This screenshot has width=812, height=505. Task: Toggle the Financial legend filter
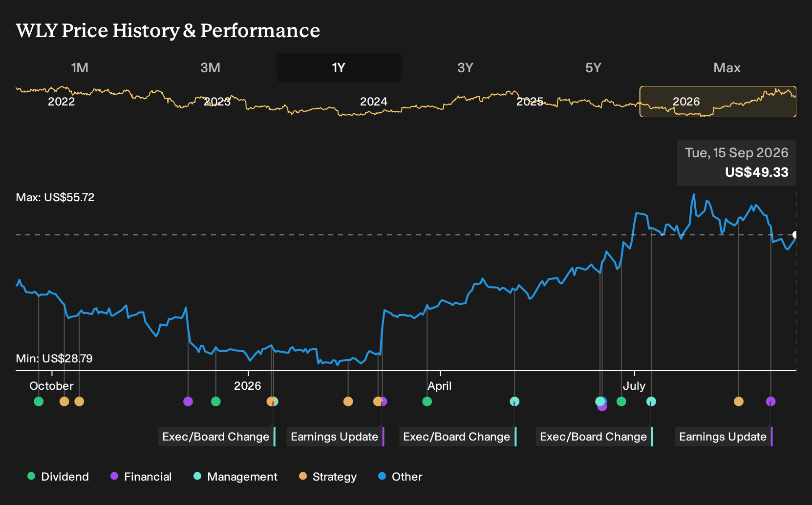[141, 477]
